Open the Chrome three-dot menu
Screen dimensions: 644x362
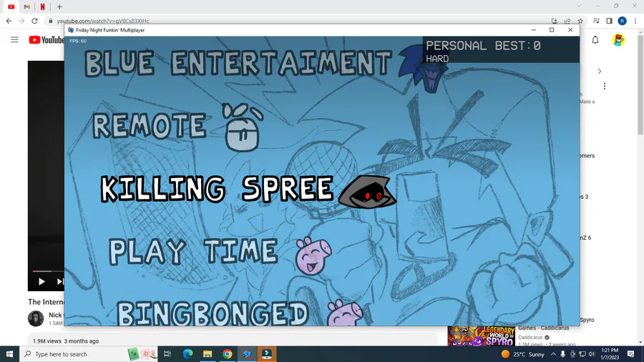tap(635, 21)
